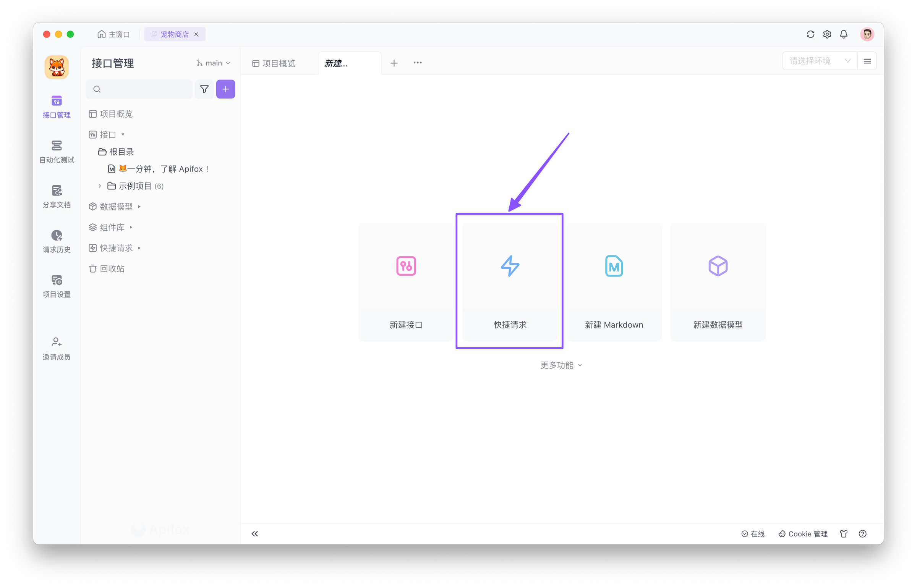The width and height of the screenshot is (917, 588).
Task: Expand the 更多功能 options
Action: click(x=561, y=365)
